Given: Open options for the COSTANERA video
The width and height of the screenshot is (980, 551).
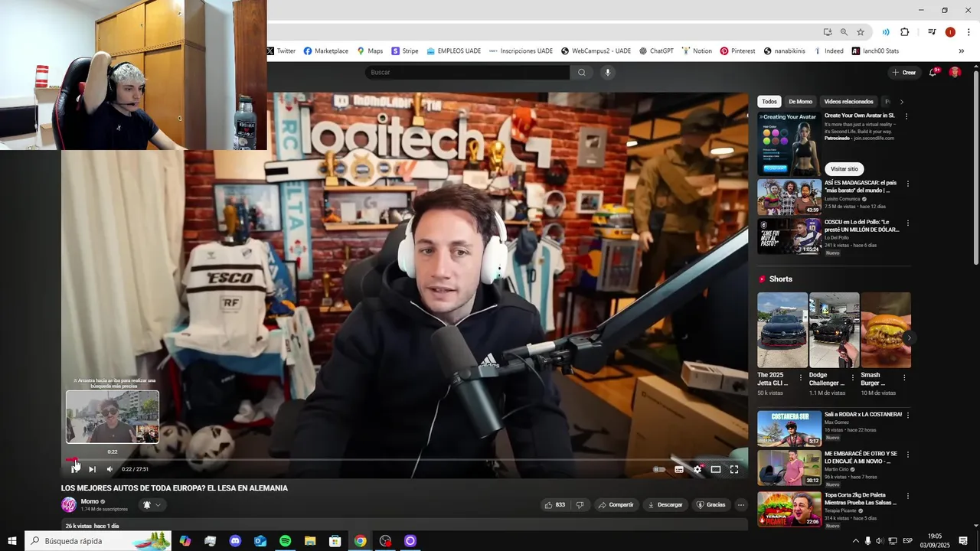Looking at the screenshot, I should pos(908,415).
